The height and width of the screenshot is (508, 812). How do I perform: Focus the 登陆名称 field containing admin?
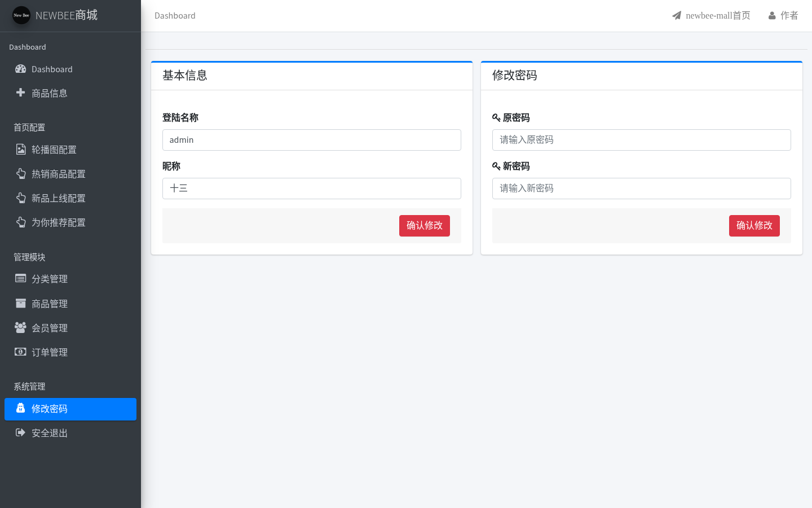click(x=312, y=140)
